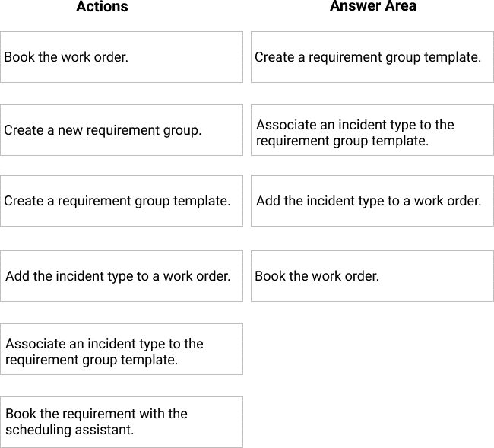Click 'Associate an incident type' in Answer Area

372,130
